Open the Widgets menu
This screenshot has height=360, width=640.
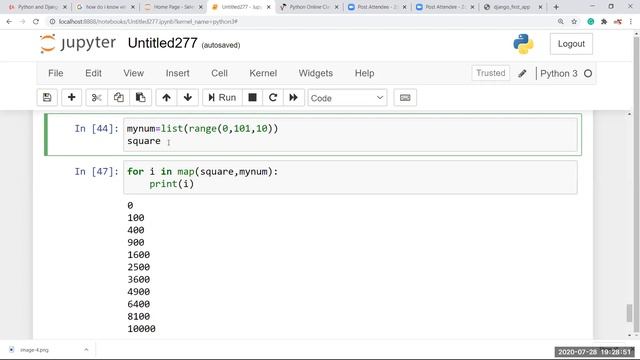(316, 73)
